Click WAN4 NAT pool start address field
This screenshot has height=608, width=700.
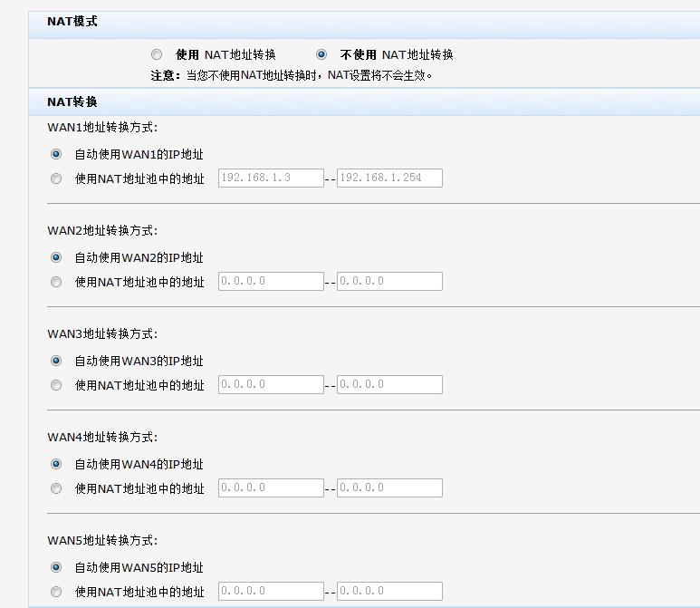coord(271,487)
